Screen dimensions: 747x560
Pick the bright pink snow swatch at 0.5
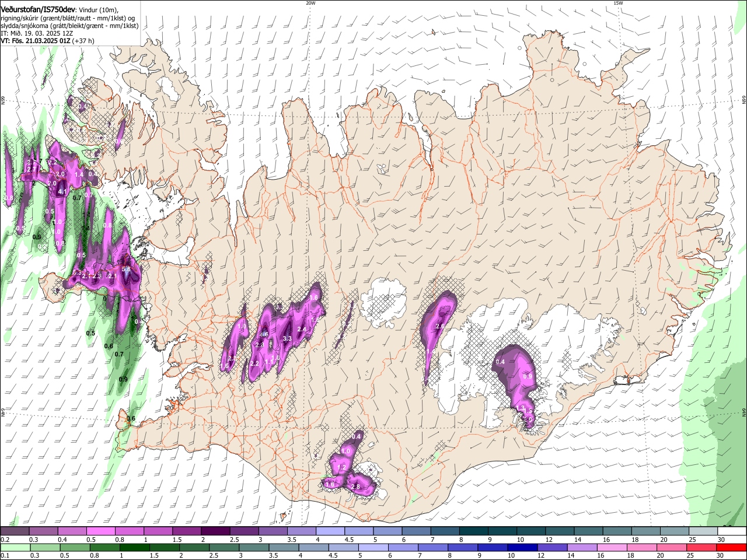tap(100, 531)
